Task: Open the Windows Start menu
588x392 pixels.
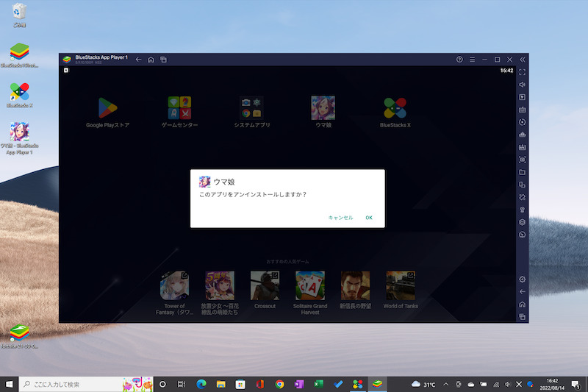Action: pyautogui.click(x=9, y=384)
